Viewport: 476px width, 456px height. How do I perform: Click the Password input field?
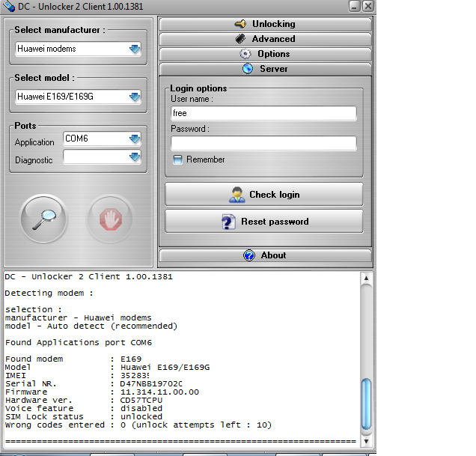tap(263, 143)
